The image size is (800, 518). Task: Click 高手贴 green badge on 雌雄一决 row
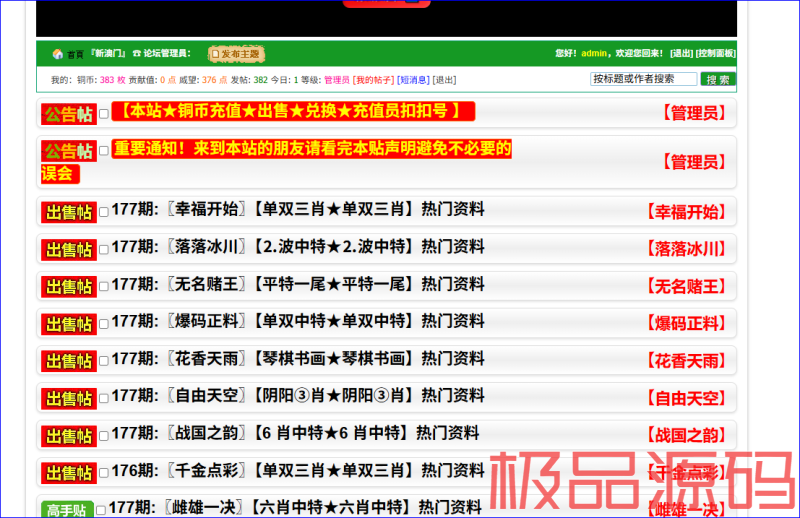(x=67, y=509)
